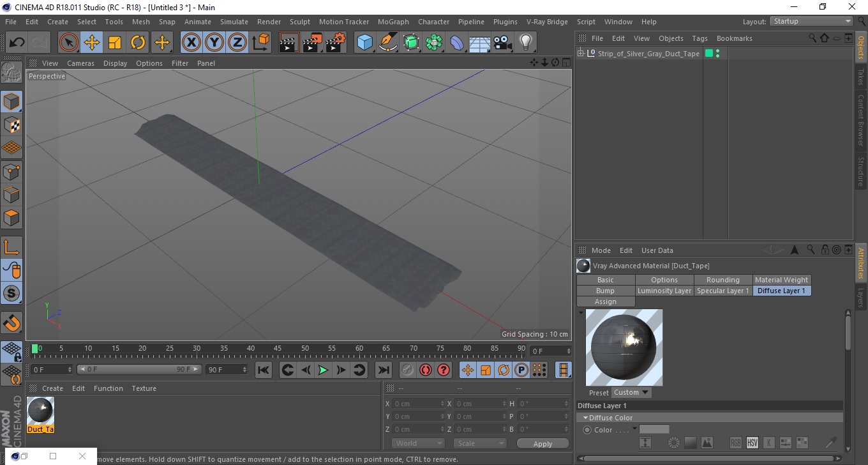This screenshot has width=868, height=465.
Task: Add a Light object
Action: (x=525, y=43)
